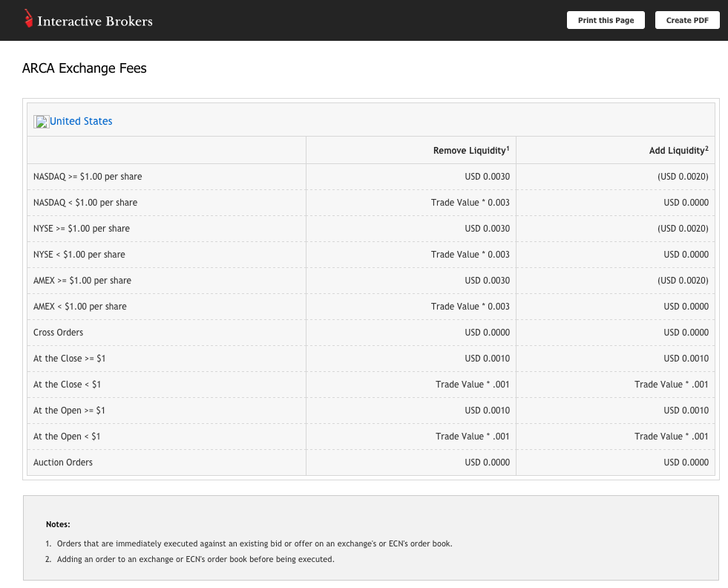The width and height of the screenshot is (728, 588).
Task: Click note 2 about adding an order
Action: (x=195, y=559)
